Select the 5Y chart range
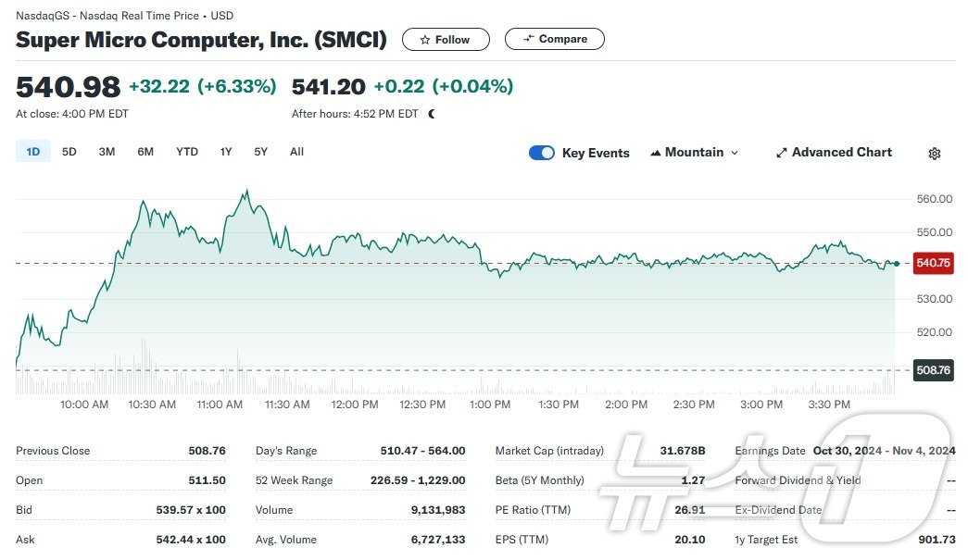The height and width of the screenshot is (560, 968). coord(260,152)
